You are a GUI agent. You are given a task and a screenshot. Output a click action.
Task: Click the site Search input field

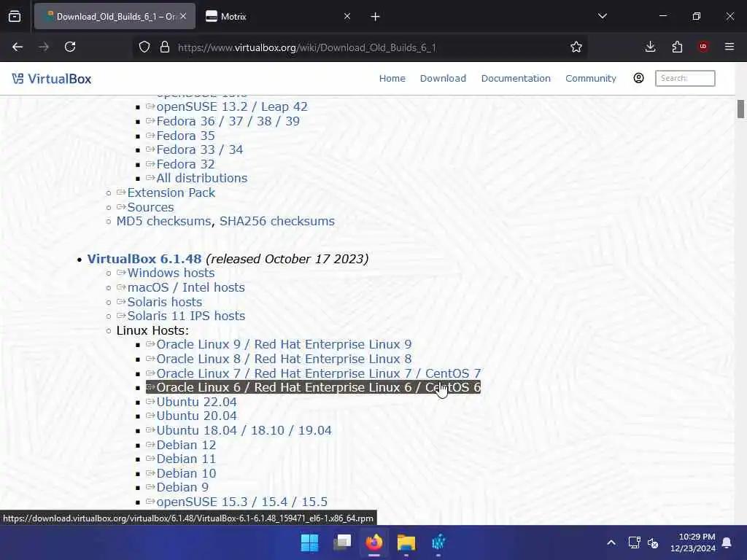click(685, 78)
